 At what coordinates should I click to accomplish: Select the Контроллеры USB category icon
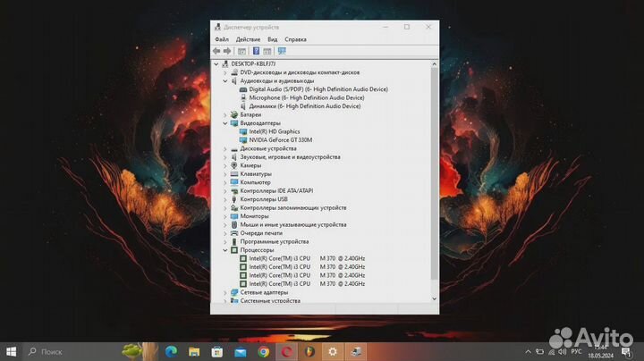point(234,199)
